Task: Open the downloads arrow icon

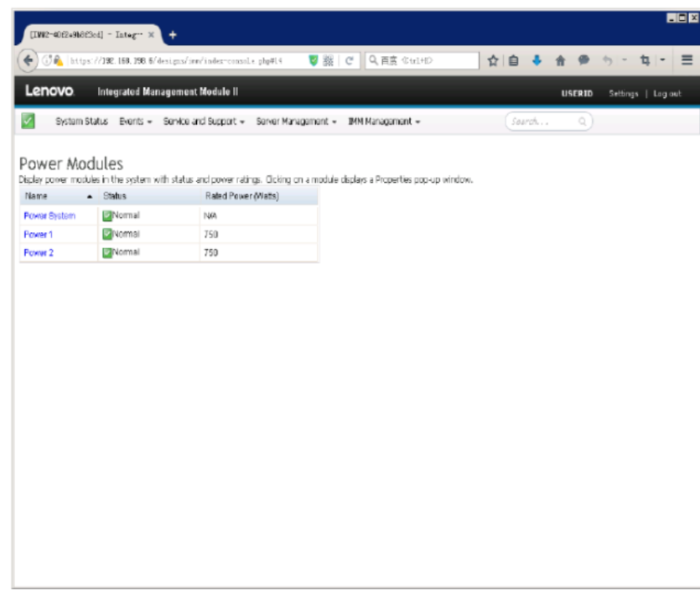Action: coord(537,60)
